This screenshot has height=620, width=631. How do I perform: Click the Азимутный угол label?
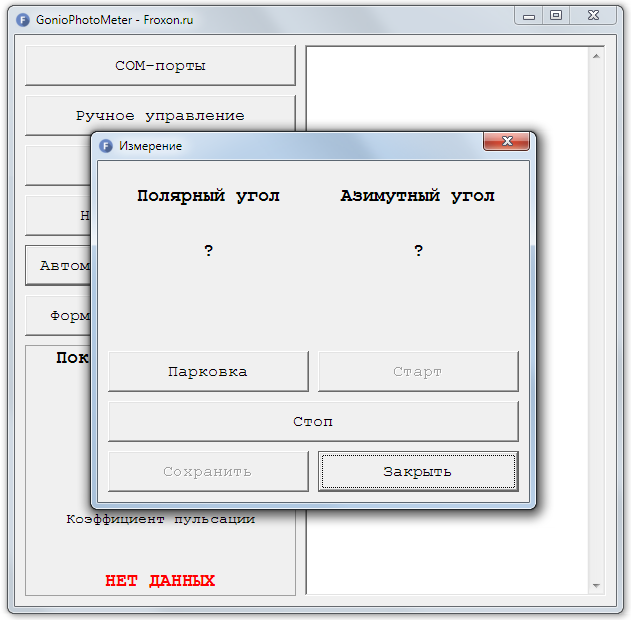[x=418, y=196]
